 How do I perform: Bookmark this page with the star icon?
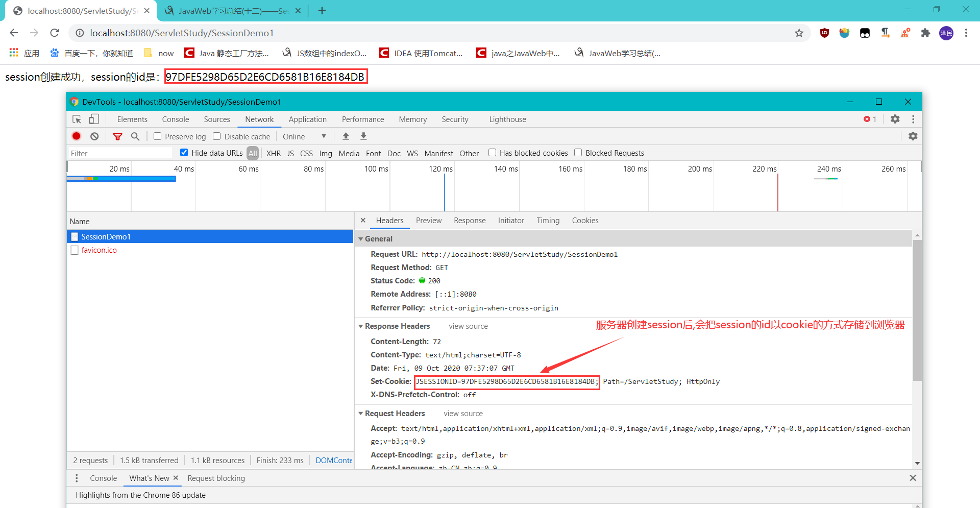[799, 33]
